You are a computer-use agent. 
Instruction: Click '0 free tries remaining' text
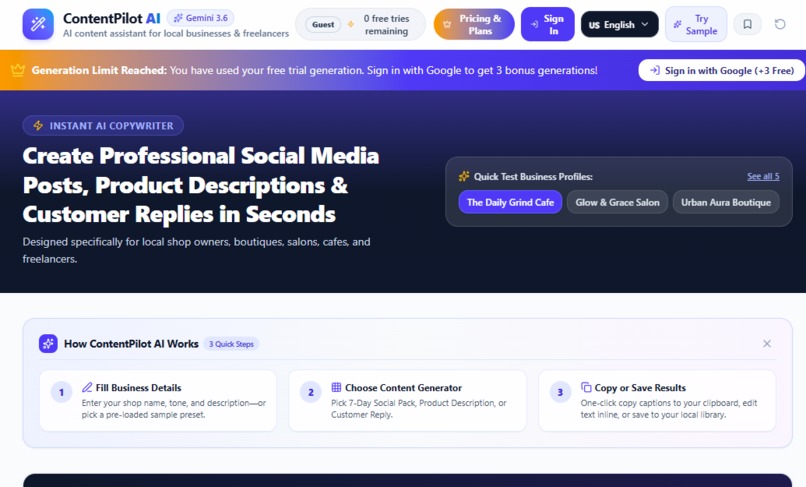pyautogui.click(x=387, y=25)
